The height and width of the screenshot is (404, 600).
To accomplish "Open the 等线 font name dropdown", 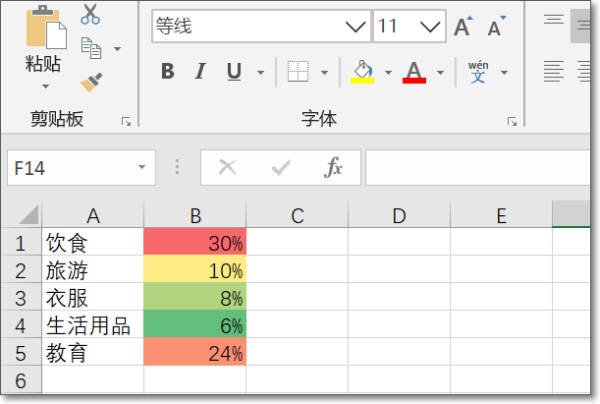I will [355, 26].
